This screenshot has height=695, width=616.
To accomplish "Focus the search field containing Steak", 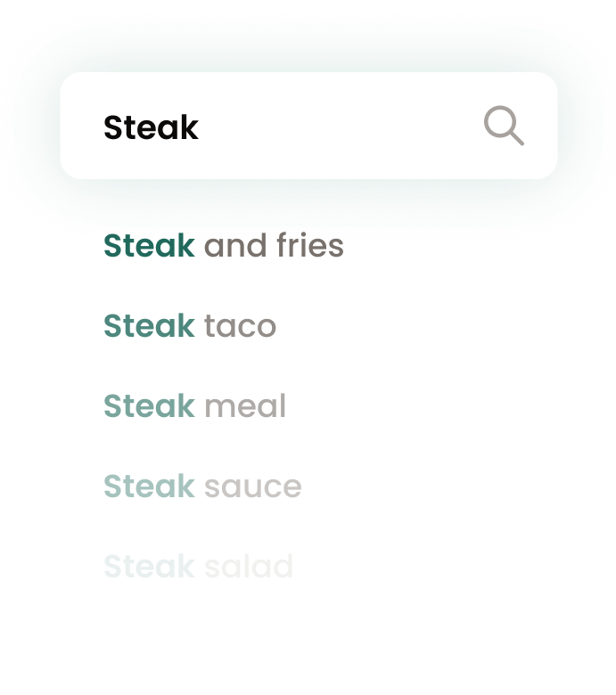I will tap(308, 126).
